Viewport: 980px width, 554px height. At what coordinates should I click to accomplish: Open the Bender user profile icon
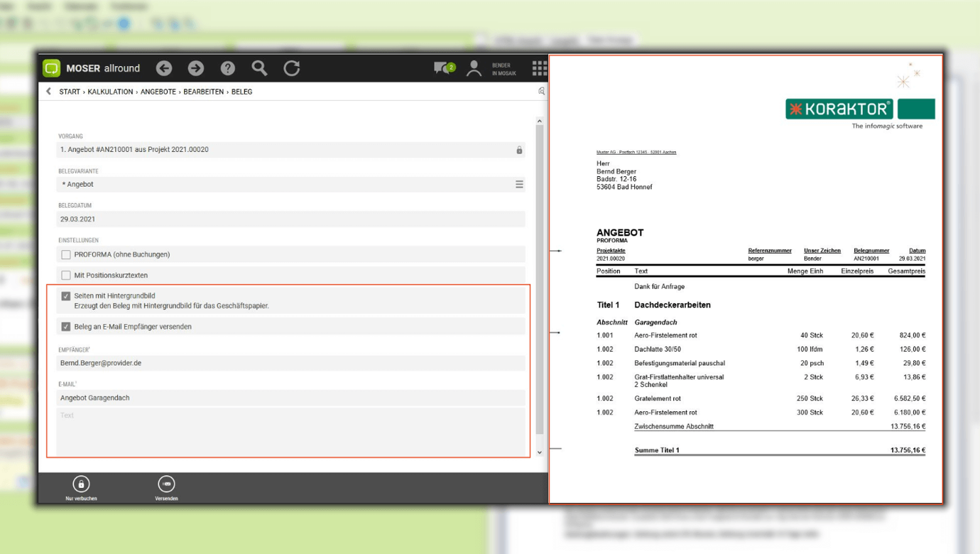click(x=474, y=68)
